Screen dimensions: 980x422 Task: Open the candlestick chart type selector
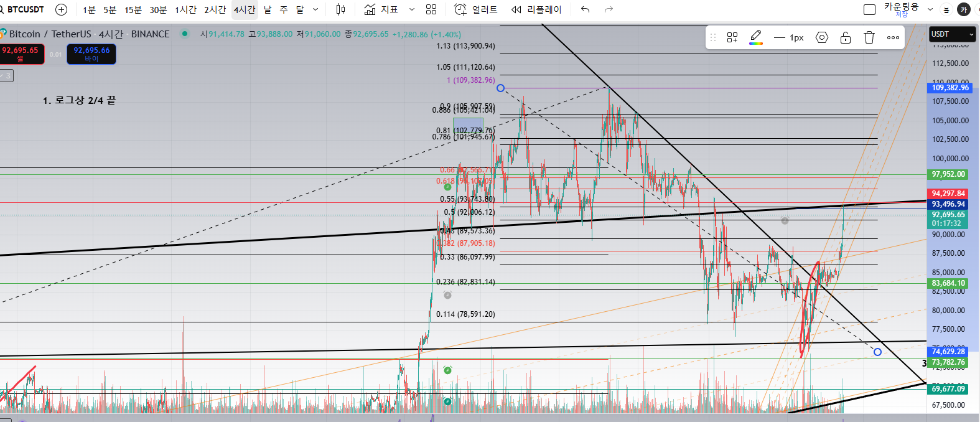[x=340, y=9]
